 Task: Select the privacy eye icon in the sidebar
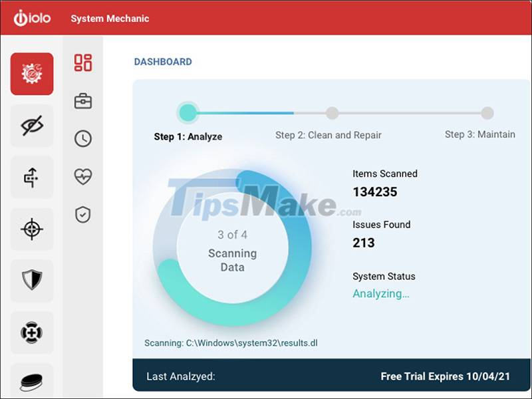(x=31, y=125)
